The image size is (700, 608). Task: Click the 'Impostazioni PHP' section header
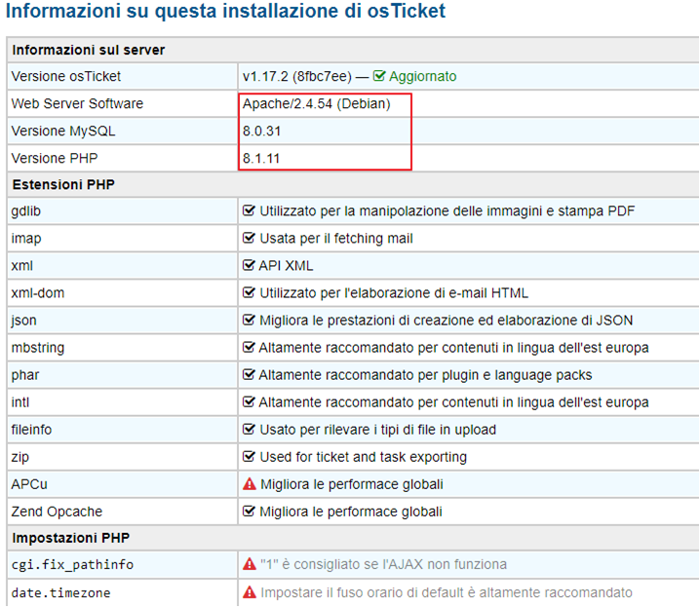[x=70, y=538]
